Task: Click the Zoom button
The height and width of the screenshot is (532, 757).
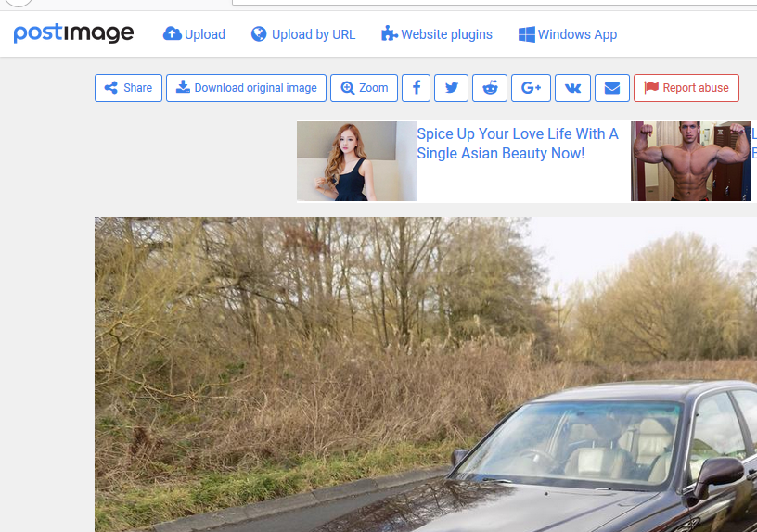Action: [x=364, y=88]
